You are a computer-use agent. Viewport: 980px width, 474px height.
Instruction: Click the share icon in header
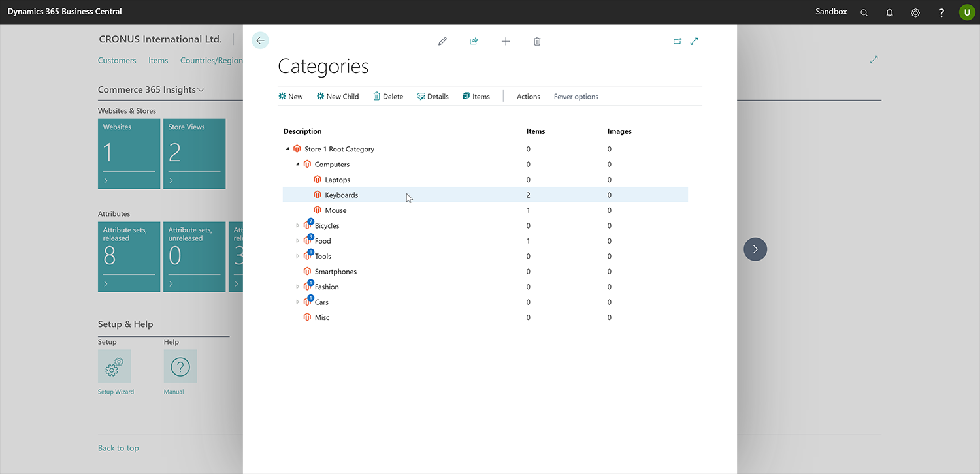point(474,41)
